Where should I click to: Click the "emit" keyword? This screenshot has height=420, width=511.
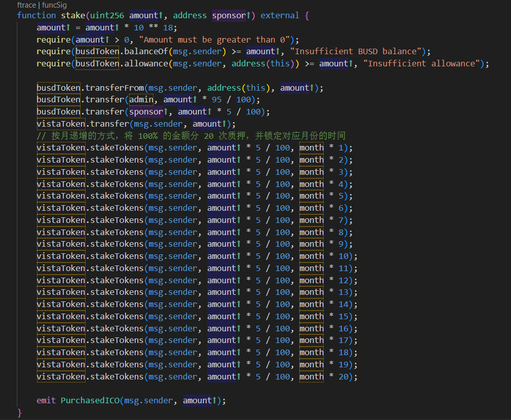[x=46, y=400]
